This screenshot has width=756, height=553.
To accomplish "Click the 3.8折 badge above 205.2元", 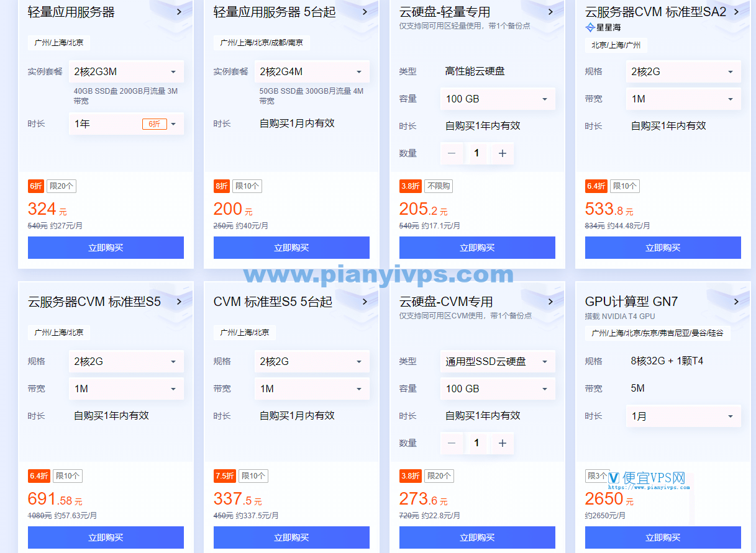I will [410, 186].
